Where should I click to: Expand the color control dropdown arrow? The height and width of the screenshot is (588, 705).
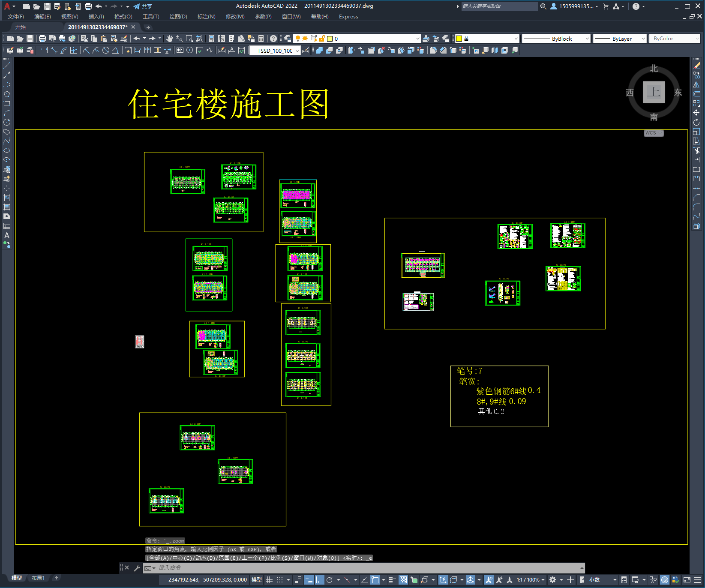(x=516, y=39)
